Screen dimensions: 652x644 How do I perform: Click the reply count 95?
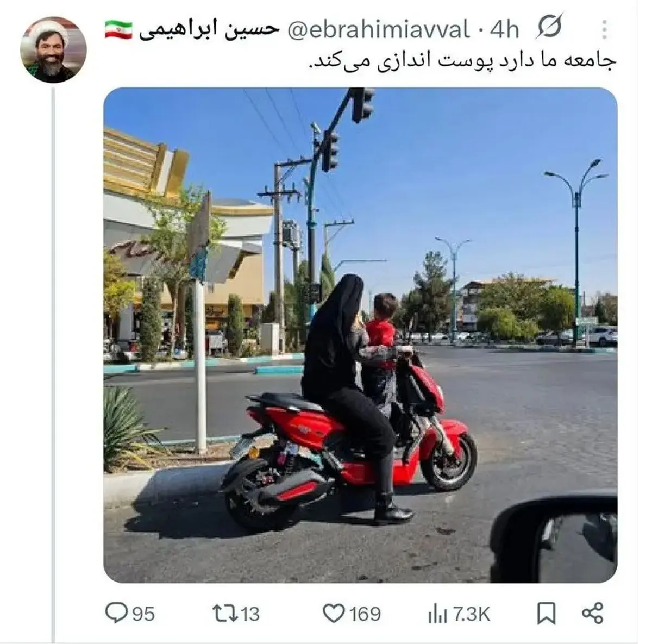click(x=143, y=614)
